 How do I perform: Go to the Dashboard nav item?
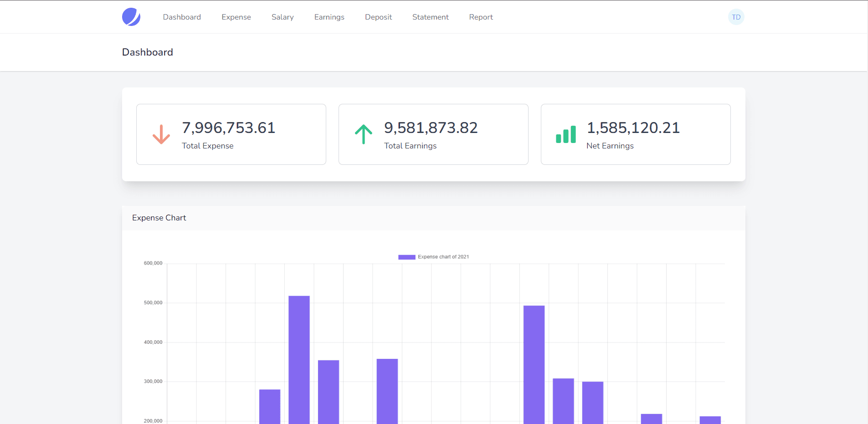point(182,17)
